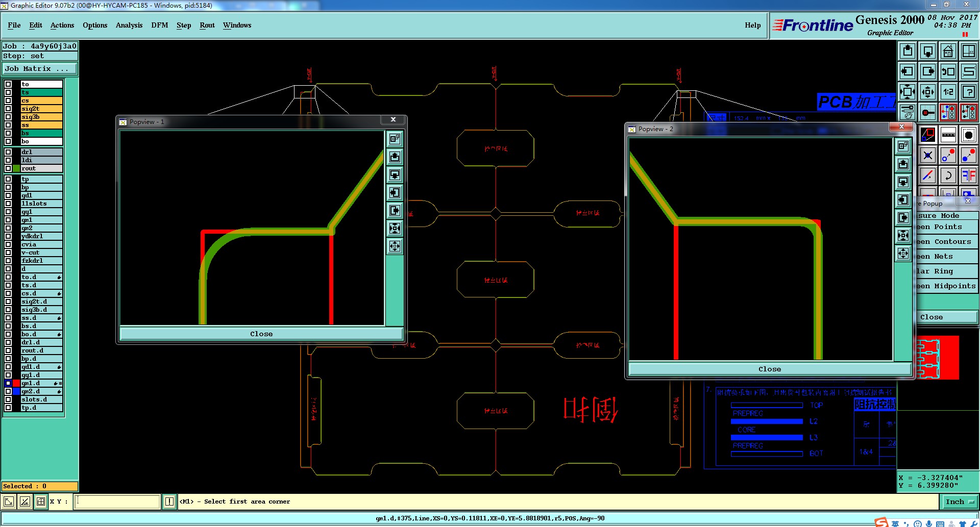
Task: Click the blue color swatch of gm2.d
Action: pyautogui.click(x=16, y=391)
